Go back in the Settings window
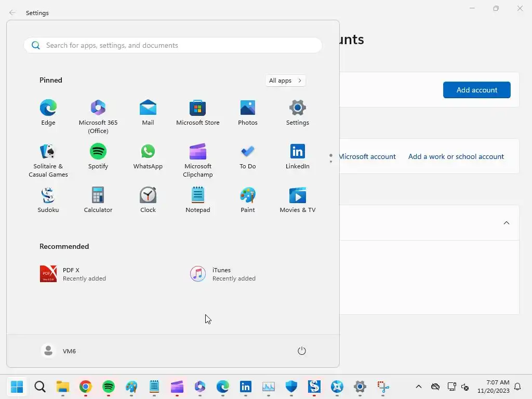The image size is (532, 399). 12,12
